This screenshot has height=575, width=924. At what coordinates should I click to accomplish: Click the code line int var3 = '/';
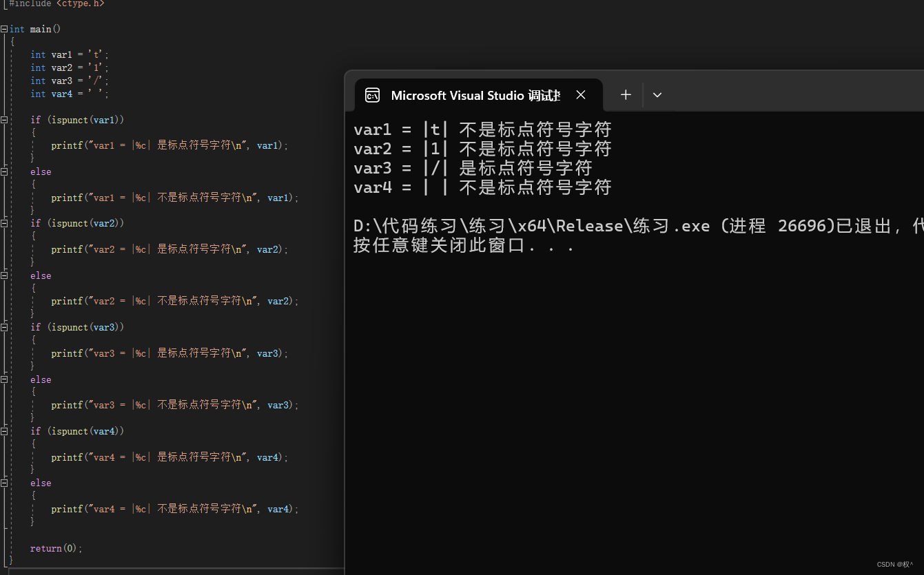point(70,81)
